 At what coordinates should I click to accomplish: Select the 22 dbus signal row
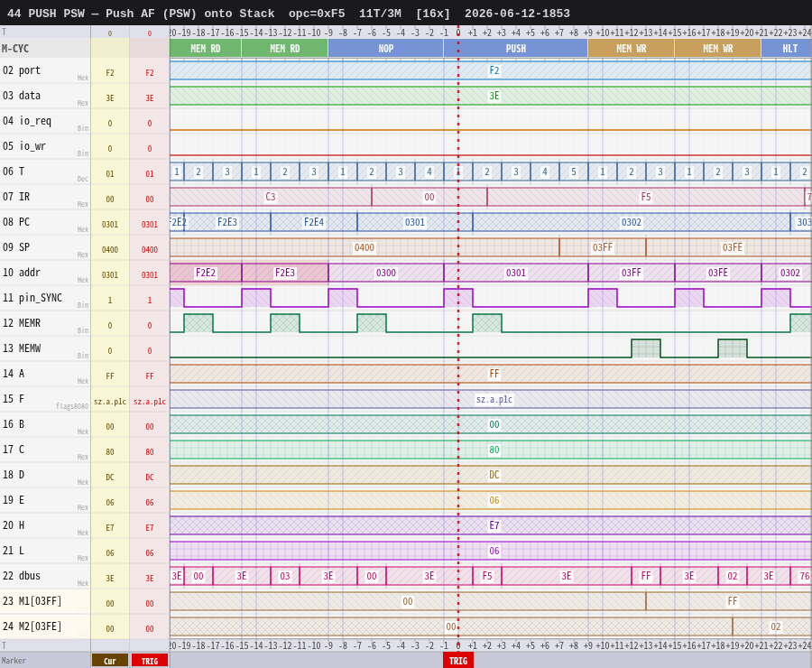tap(406, 576)
